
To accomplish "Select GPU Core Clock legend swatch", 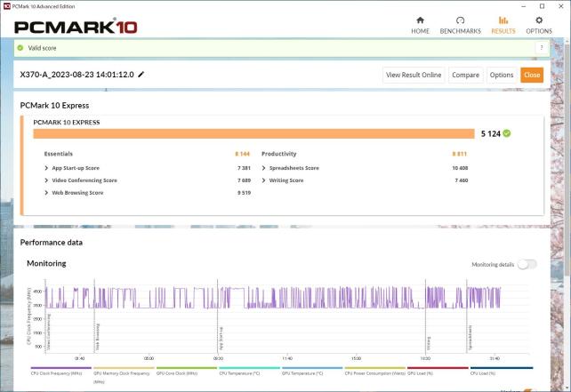I will tap(187, 368).
